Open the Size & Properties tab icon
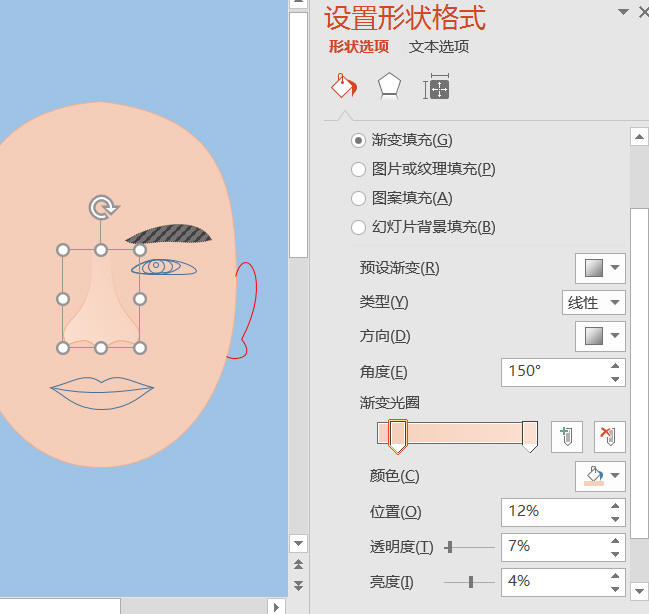 click(x=436, y=87)
